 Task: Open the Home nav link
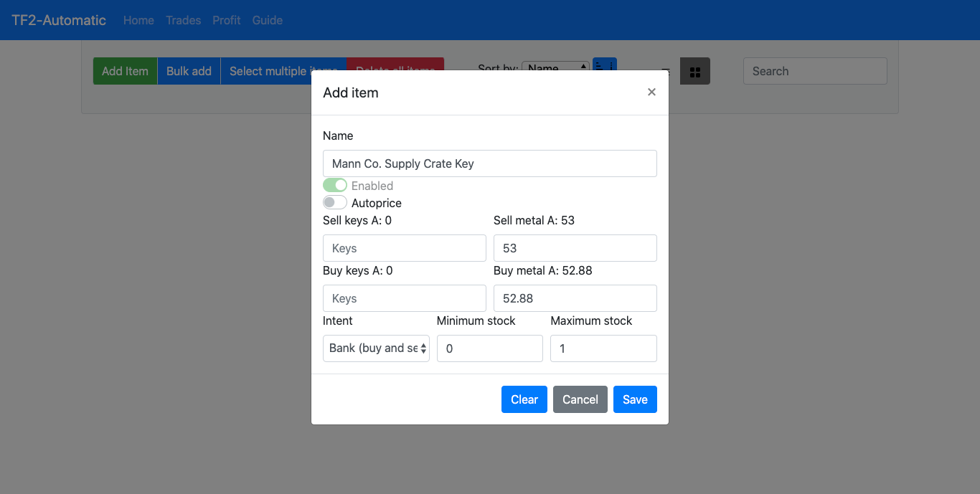click(138, 20)
